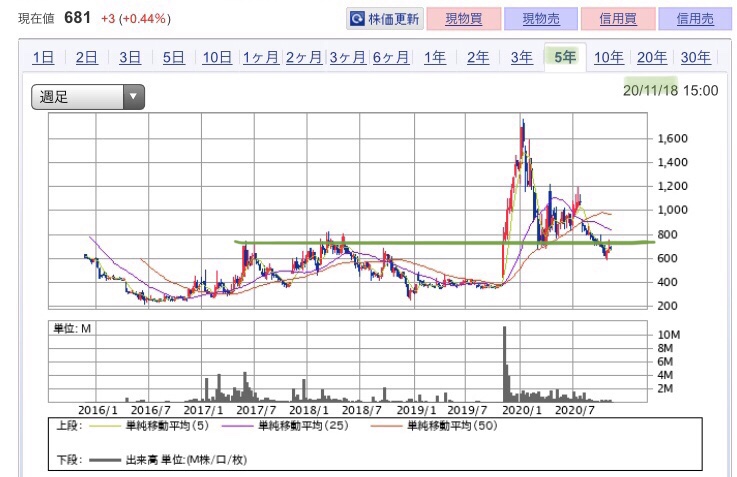Switch chart to 2ヶ月 range

(304, 57)
